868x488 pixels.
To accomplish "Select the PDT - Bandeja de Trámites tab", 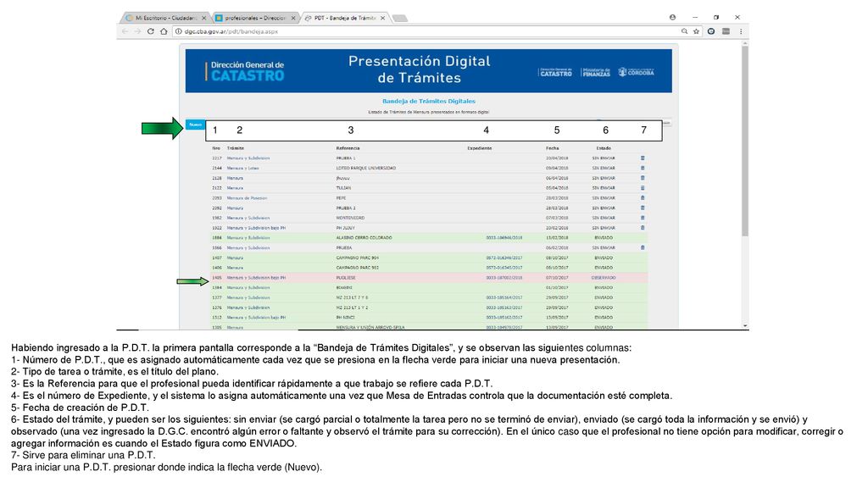I will click(344, 19).
